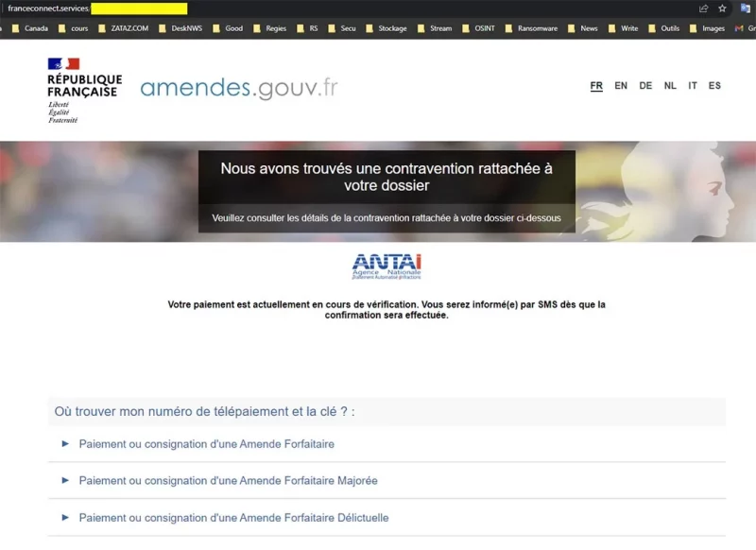Open the Good bookmarks folder

228,28
